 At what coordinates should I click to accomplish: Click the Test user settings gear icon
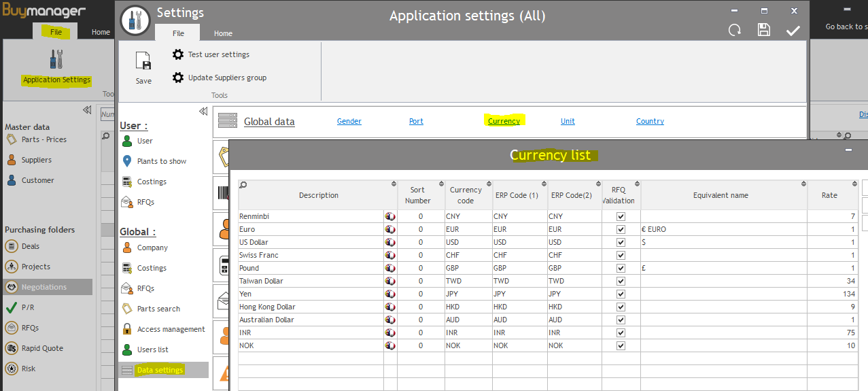click(178, 54)
